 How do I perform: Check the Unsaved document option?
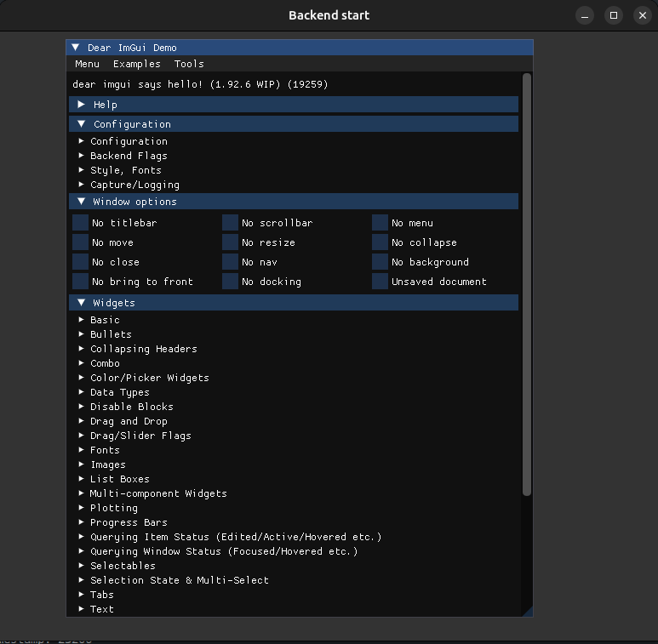point(380,282)
